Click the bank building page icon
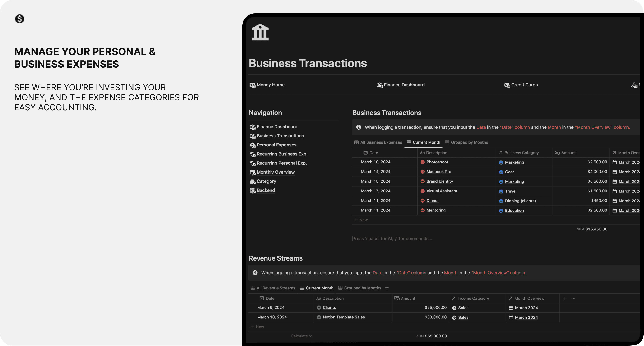The height and width of the screenshot is (346, 644). pyautogui.click(x=260, y=32)
